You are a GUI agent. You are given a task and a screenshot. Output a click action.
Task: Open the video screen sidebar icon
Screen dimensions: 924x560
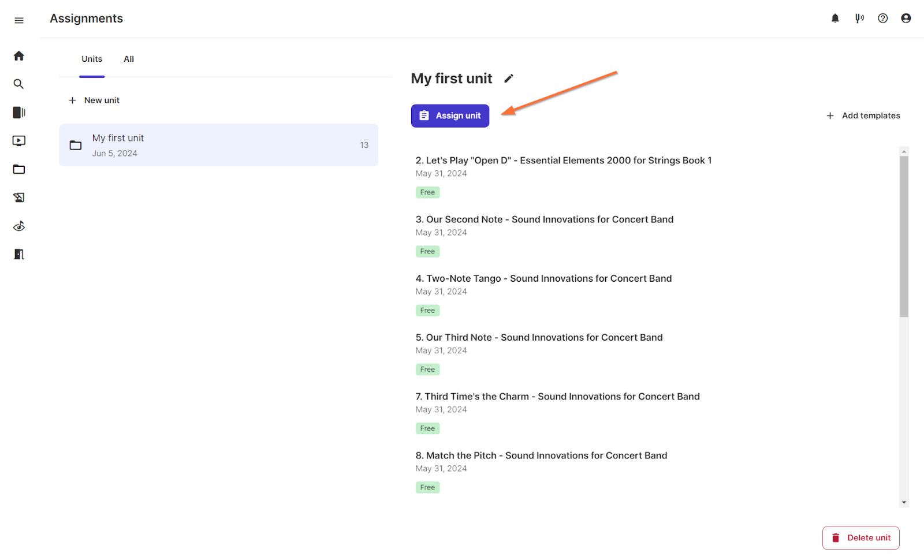tap(19, 141)
